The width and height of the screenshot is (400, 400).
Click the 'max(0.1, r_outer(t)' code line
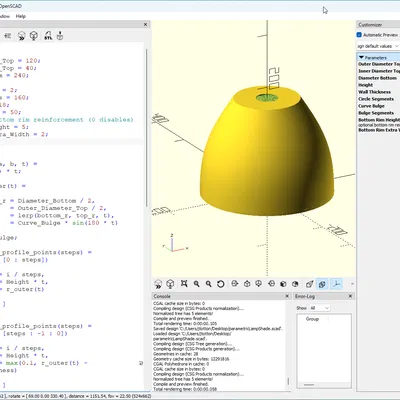tap(42, 363)
